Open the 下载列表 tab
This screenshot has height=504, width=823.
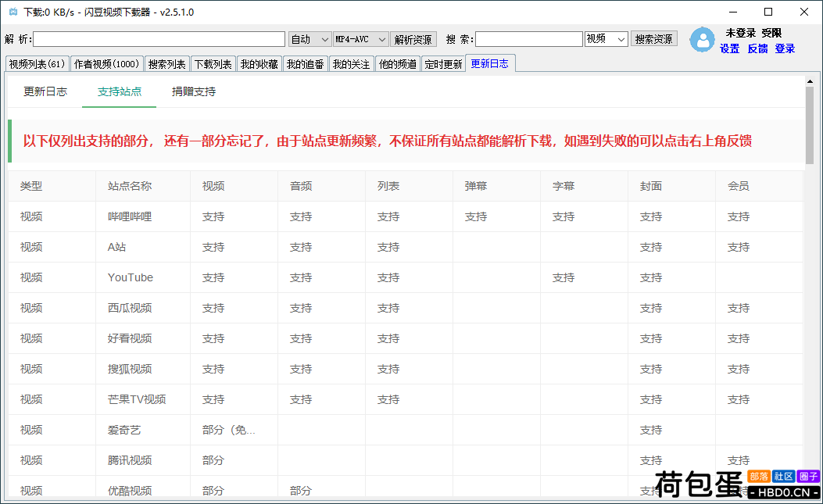[213, 64]
